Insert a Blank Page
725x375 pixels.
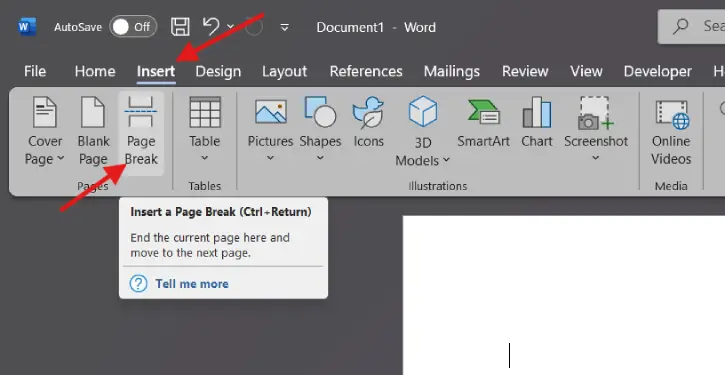[93, 130]
